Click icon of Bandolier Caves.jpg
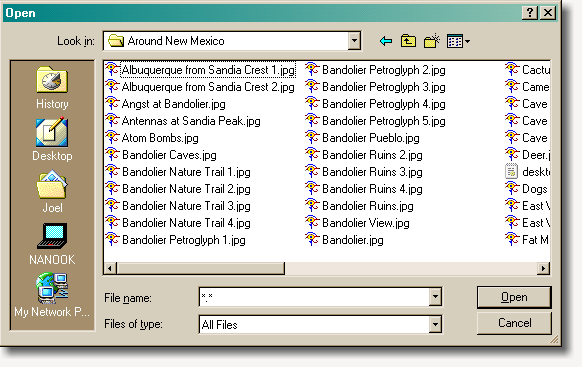 tap(112, 154)
